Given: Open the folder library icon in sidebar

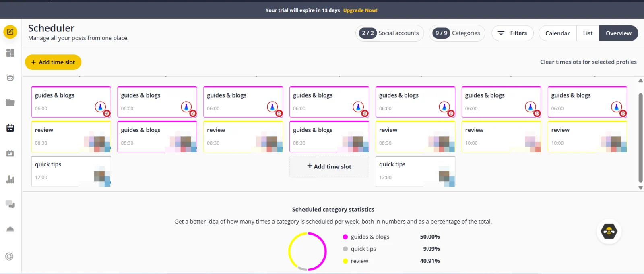Looking at the screenshot, I should 10,103.
